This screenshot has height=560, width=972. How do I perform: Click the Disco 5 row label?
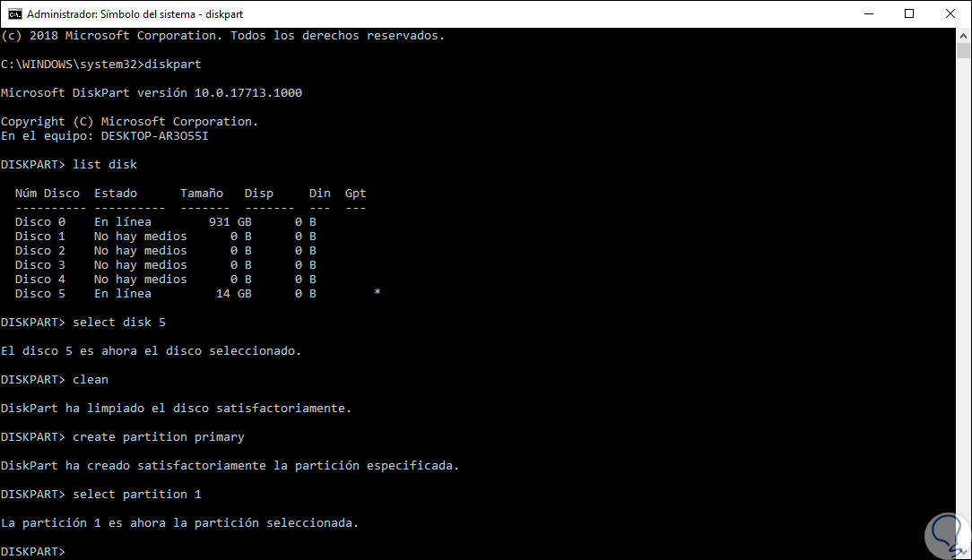[39, 294]
